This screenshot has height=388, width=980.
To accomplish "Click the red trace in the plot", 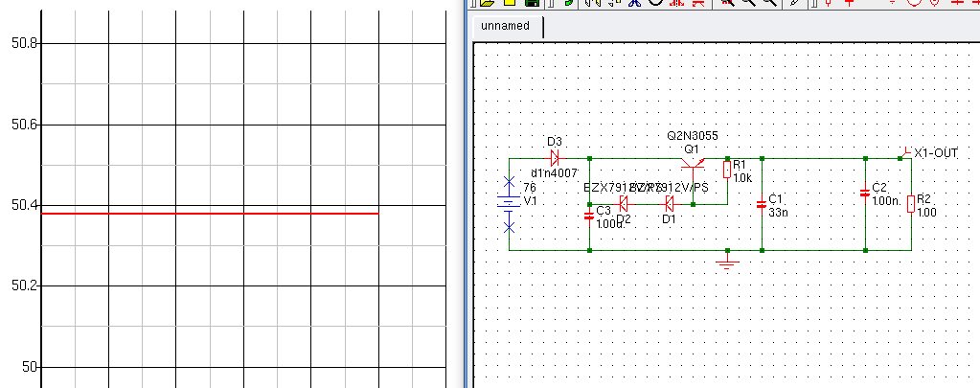I will click(x=209, y=213).
